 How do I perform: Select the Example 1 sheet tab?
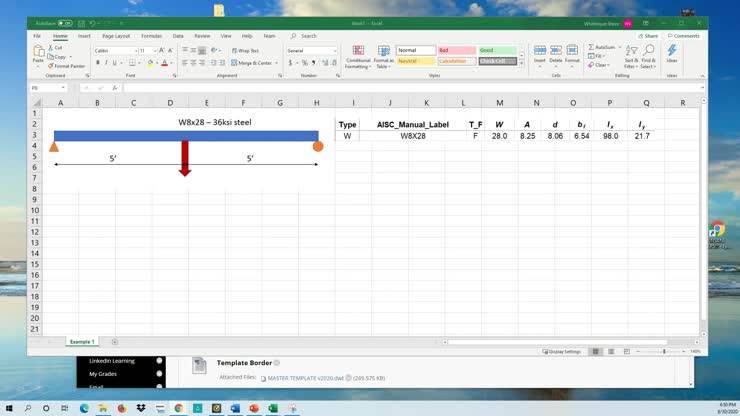coord(82,342)
